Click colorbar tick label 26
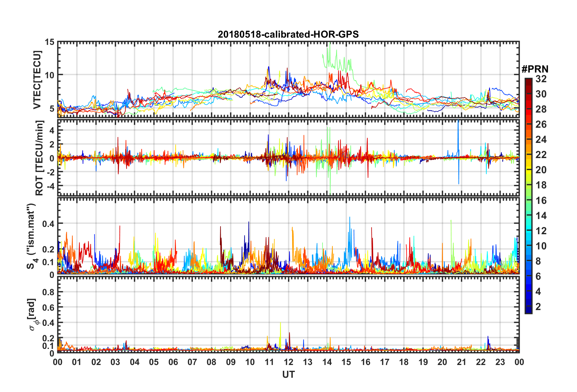The width and height of the screenshot is (577, 392). pyautogui.click(x=541, y=124)
